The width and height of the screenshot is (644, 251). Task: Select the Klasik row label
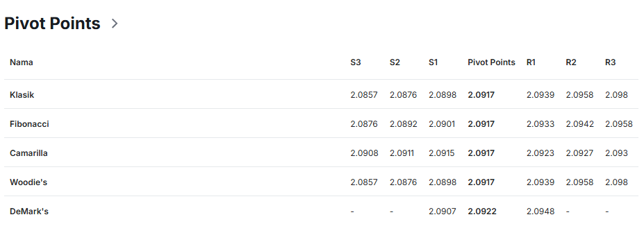point(22,95)
